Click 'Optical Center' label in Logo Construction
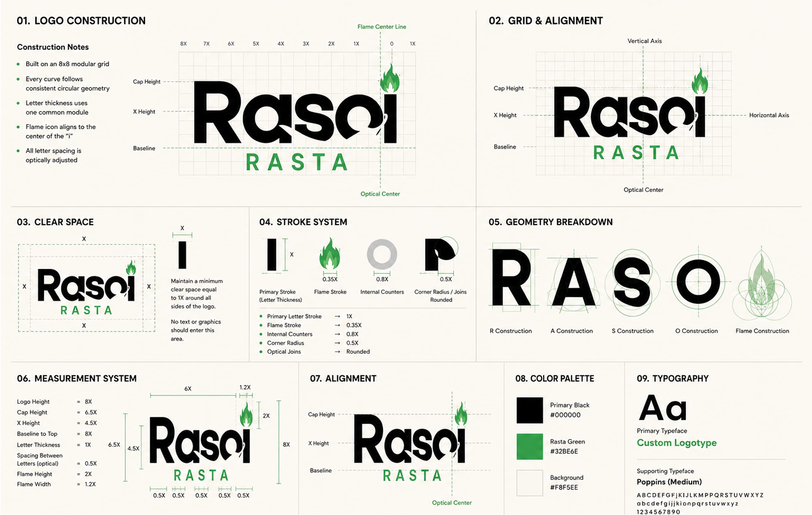This screenshot has height=515, width=812. pos(380,194)
